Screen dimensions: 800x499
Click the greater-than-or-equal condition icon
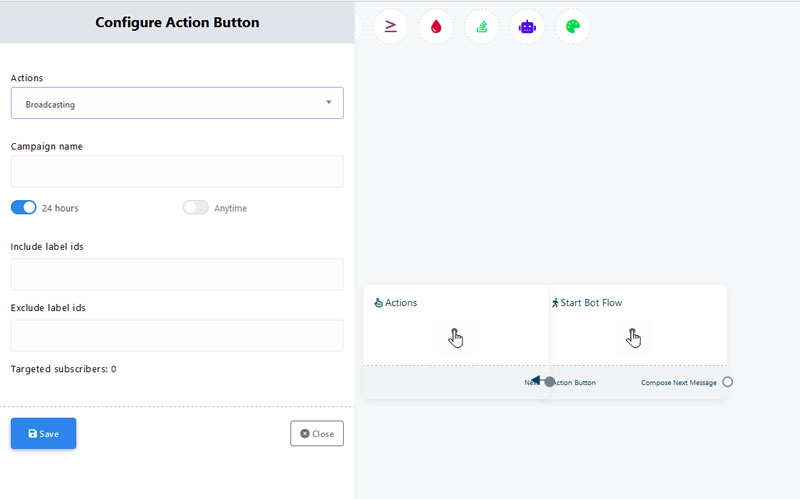(390, 26)
